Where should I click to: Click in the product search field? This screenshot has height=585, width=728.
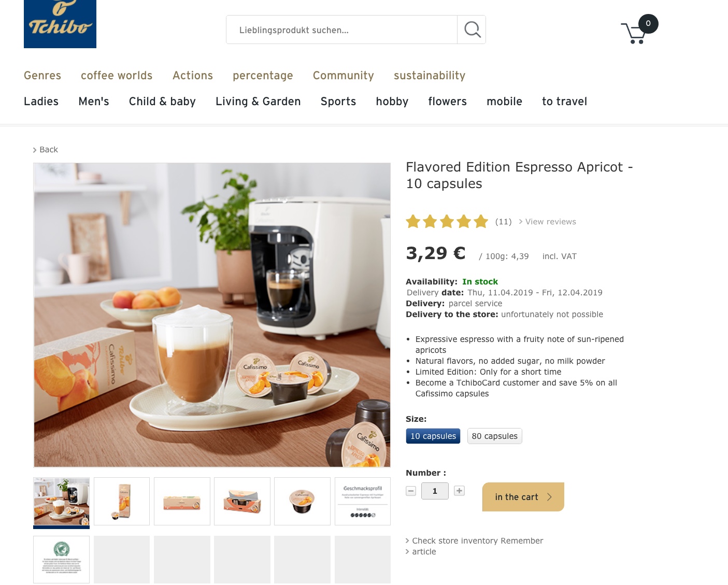tap(342, 30)
